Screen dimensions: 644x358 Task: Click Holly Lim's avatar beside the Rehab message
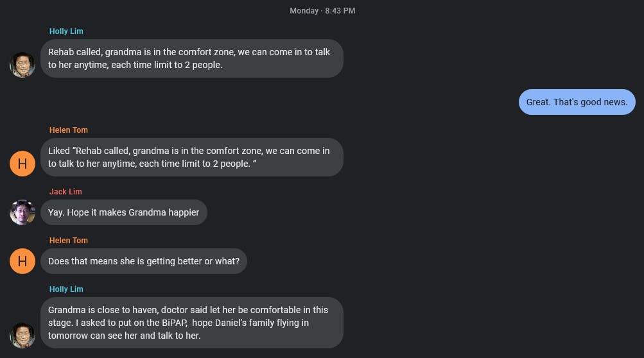22,65
